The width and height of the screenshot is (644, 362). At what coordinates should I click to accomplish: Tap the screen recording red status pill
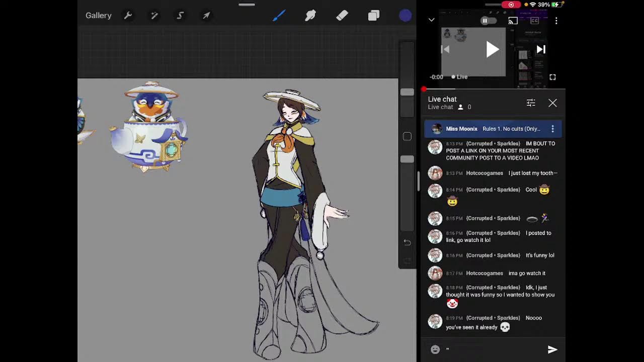(x=511, y=5)
